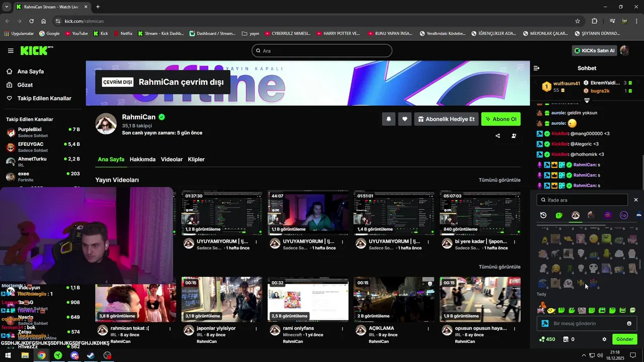
Task: Select the purple monster emote category tab
Action: (608, 215)
